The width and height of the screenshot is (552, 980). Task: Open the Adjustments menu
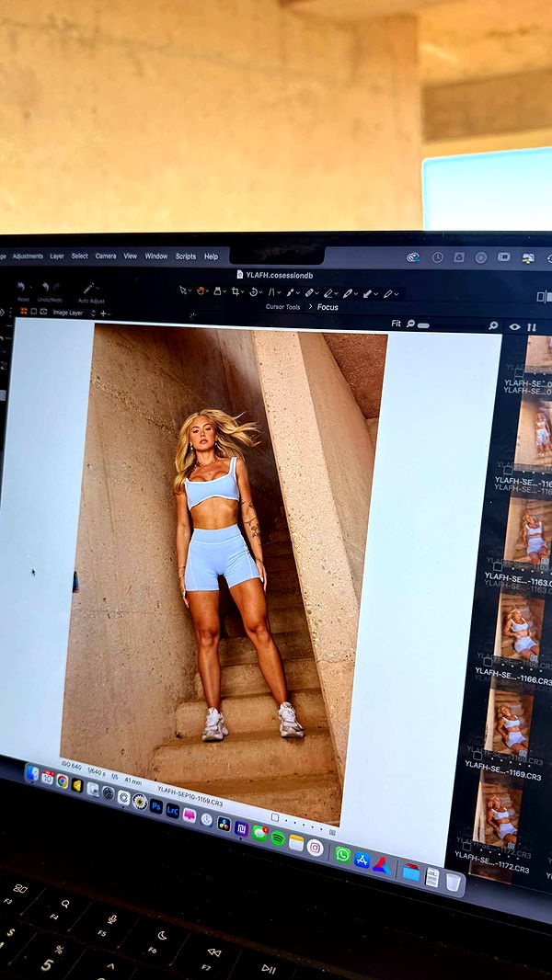[x=28, y=256]
